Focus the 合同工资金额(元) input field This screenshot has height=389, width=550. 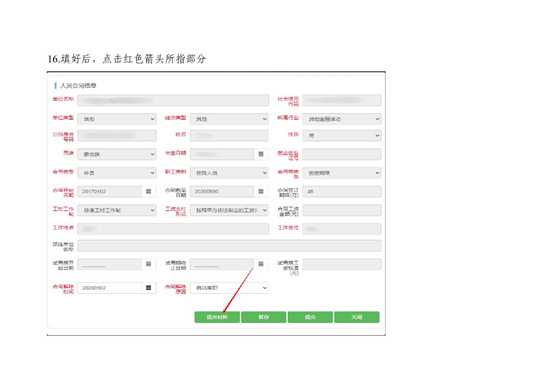tap(342, 210)
